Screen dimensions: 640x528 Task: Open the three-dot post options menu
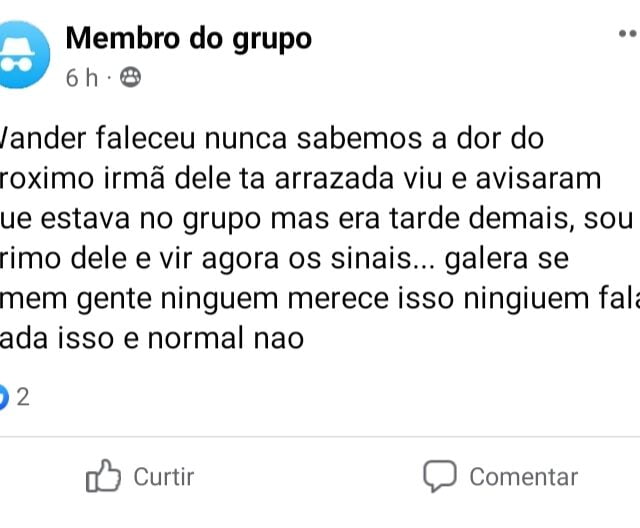pos(629,33)
